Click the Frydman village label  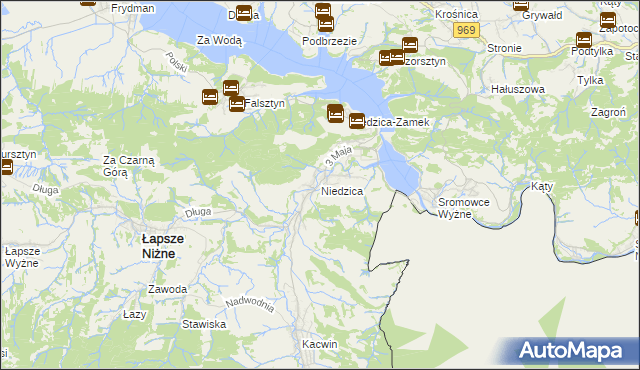(133, 8)
